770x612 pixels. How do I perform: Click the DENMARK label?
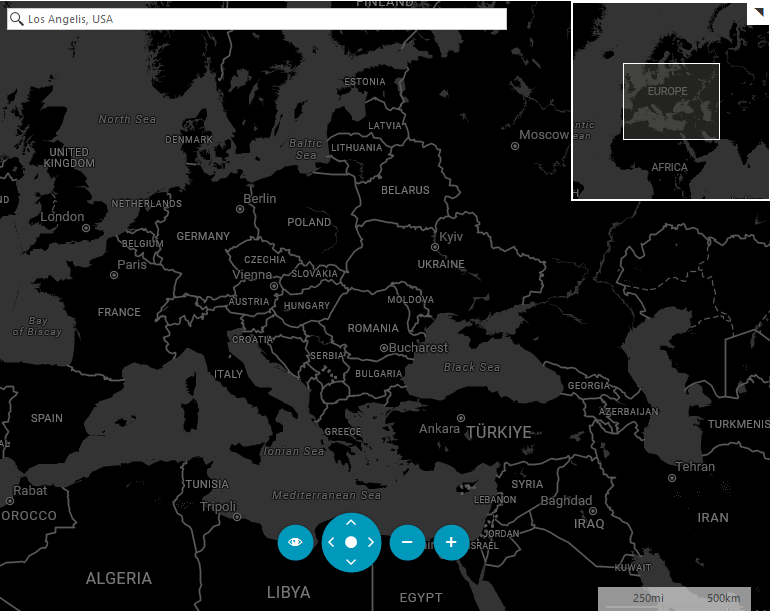pos(189,140)
